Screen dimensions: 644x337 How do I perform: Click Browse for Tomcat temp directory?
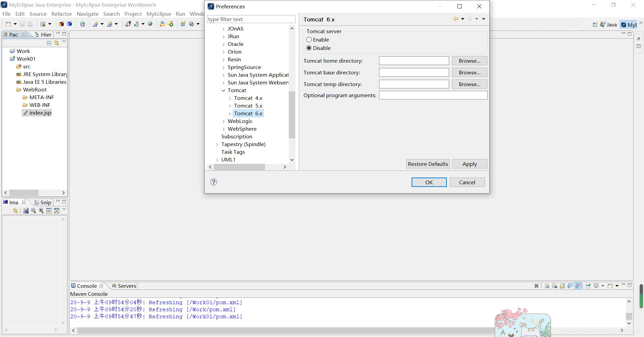[x=470, y=84]
